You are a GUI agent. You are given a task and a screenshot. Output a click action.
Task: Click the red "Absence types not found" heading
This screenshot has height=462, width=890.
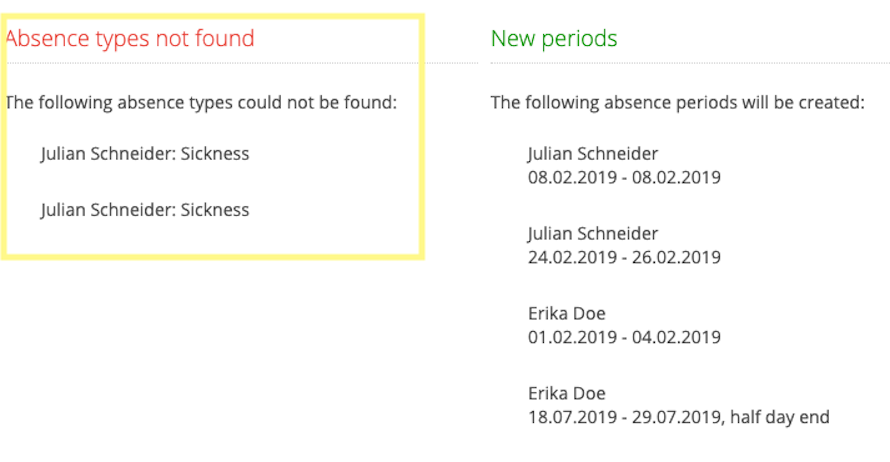point(130,39)
